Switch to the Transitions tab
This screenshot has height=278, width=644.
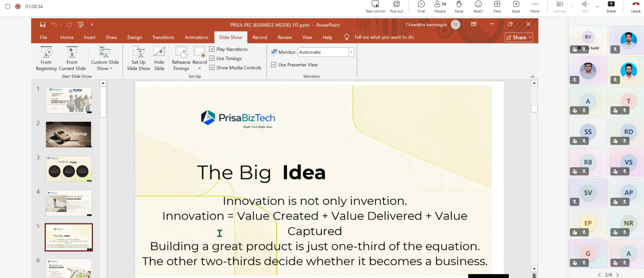(163, 37)
